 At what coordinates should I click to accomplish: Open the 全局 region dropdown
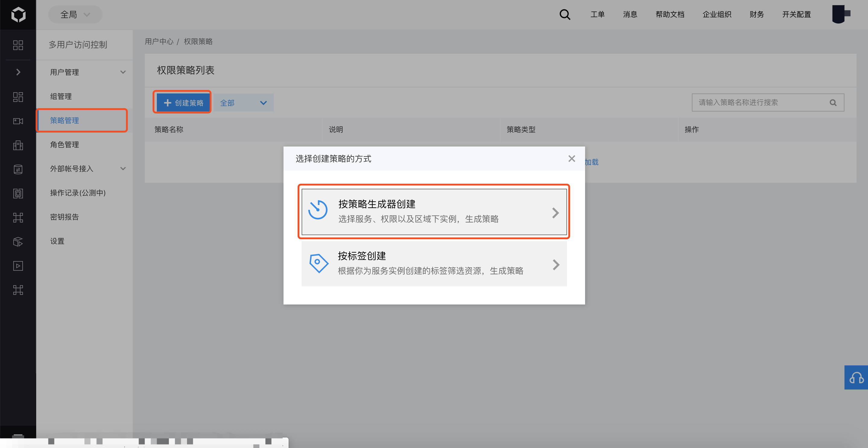coord(75,14)
